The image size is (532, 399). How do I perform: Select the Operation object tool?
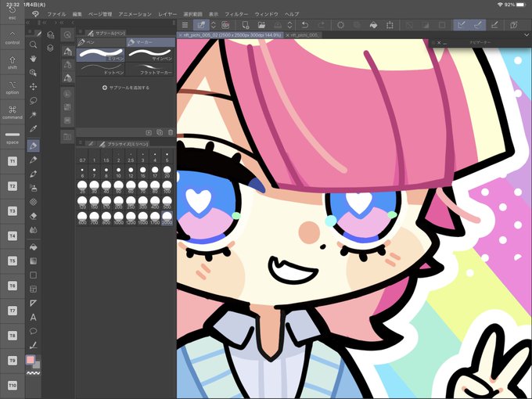coord(33,73)
